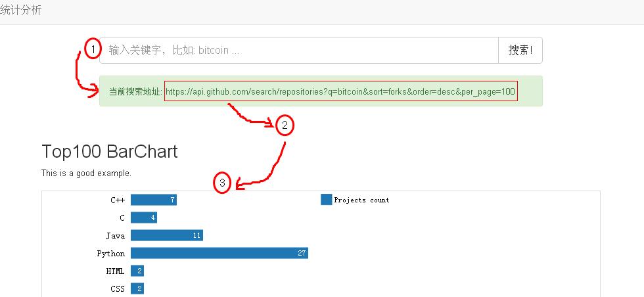Open the 统计分析 header title
This screenshot has width=644, height=297.
(21, 10)
